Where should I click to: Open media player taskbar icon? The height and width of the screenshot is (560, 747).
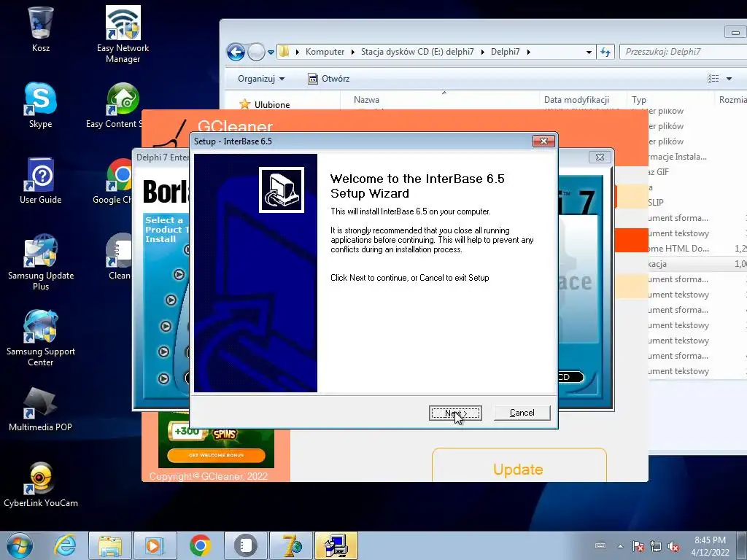coord(155,545)
